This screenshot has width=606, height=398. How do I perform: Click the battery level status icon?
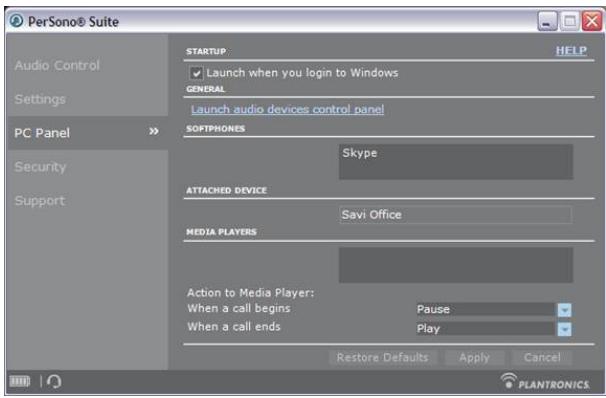pos(20,382)
